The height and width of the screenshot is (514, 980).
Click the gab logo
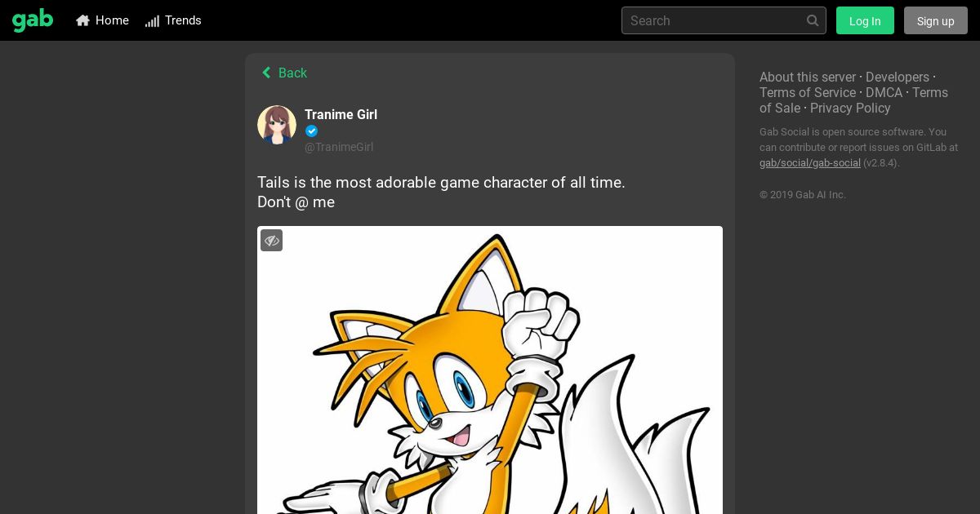click(33, 20)
